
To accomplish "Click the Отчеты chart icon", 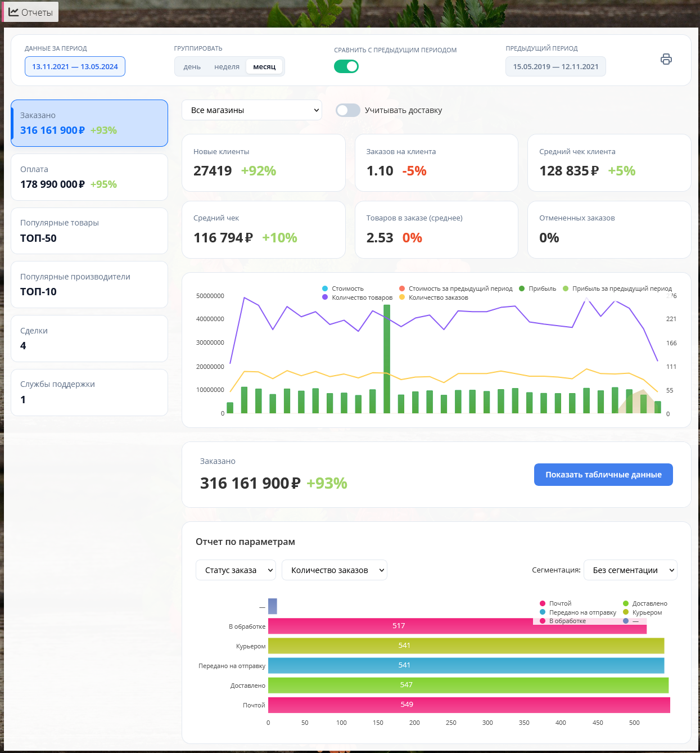I will [13, 12].
